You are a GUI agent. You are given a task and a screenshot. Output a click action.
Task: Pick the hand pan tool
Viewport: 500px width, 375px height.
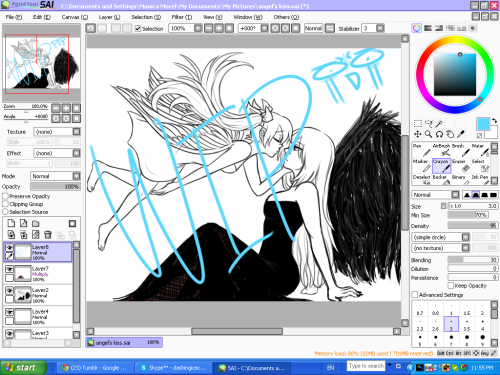pos(450,134)
